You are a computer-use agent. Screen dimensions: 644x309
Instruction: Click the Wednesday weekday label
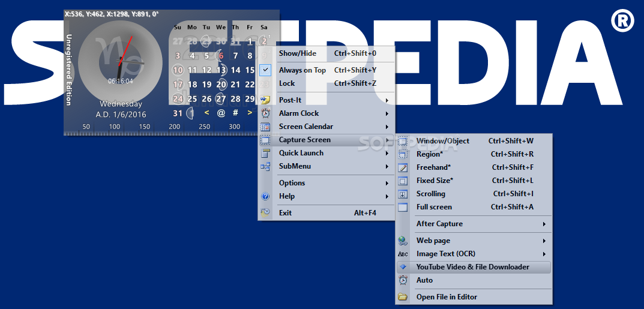click(121, 104)
